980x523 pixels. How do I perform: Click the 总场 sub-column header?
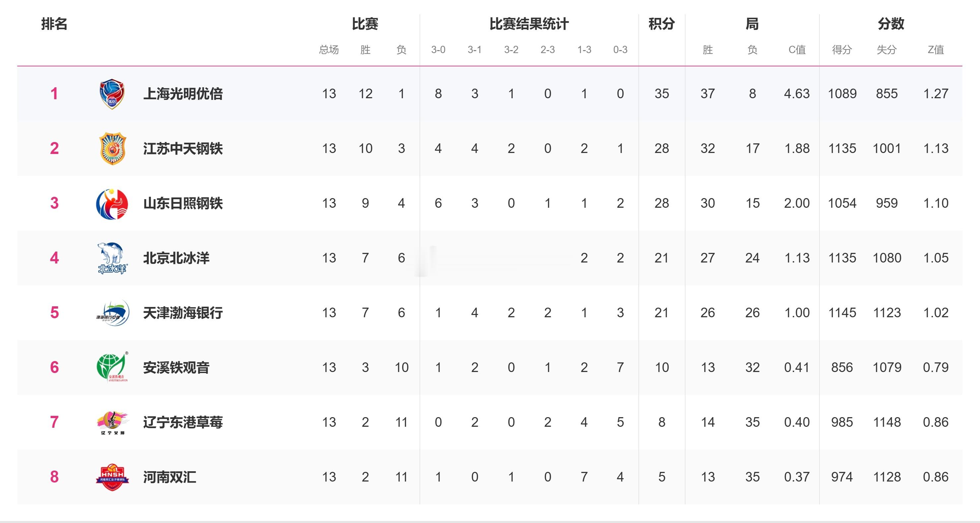tap(329, 50)
